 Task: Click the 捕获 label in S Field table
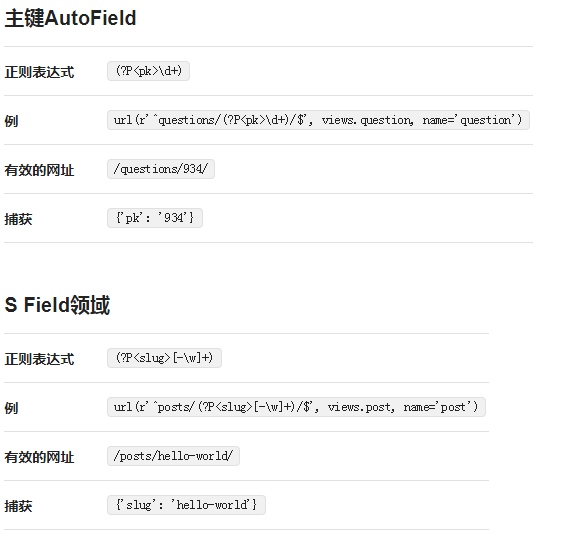click(x=18, y=506)
